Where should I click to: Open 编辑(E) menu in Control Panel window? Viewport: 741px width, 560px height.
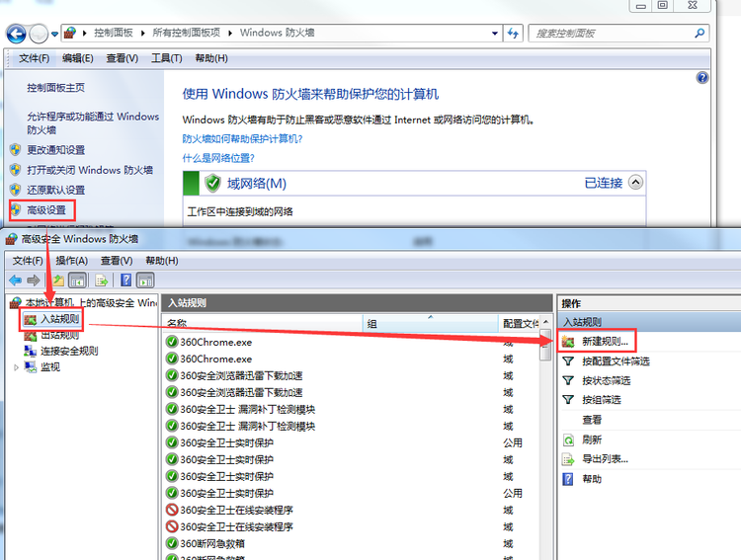pyautogui.click(x=77, y=58)
